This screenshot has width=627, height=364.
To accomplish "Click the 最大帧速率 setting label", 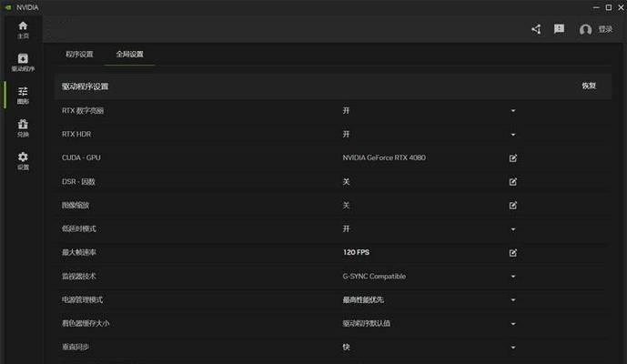I will [79, 252].
